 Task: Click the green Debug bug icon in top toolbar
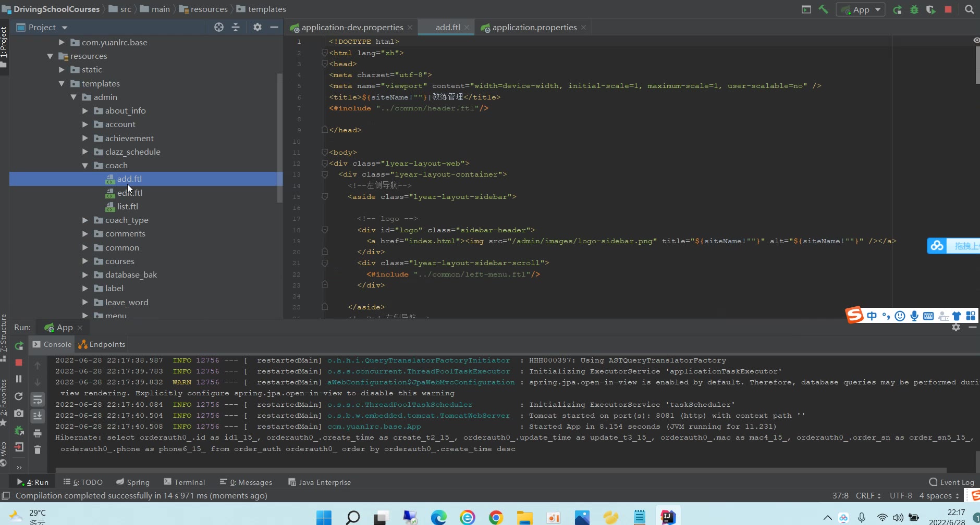pyautogui.click(x=914, y=9)
